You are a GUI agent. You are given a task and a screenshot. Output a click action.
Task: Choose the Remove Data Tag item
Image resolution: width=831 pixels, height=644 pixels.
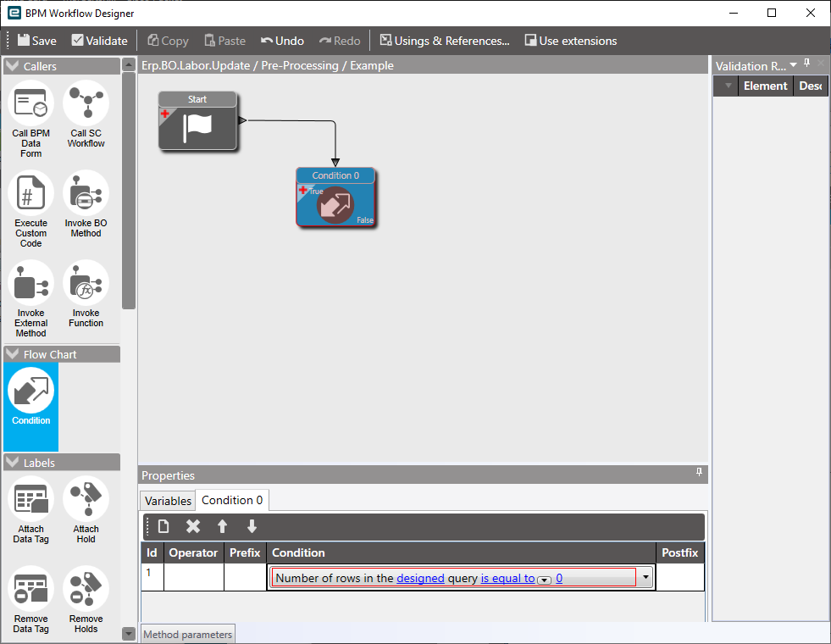coord(30,600)
